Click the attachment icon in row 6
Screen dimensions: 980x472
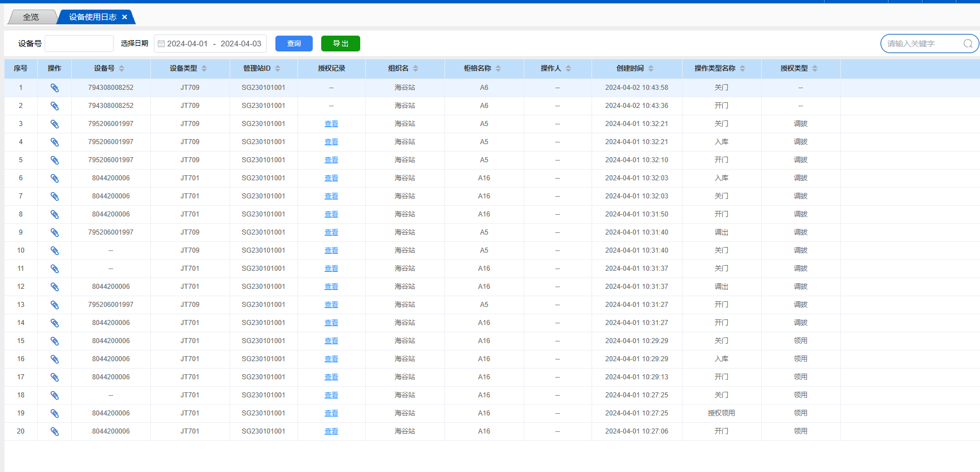(54, 178)
